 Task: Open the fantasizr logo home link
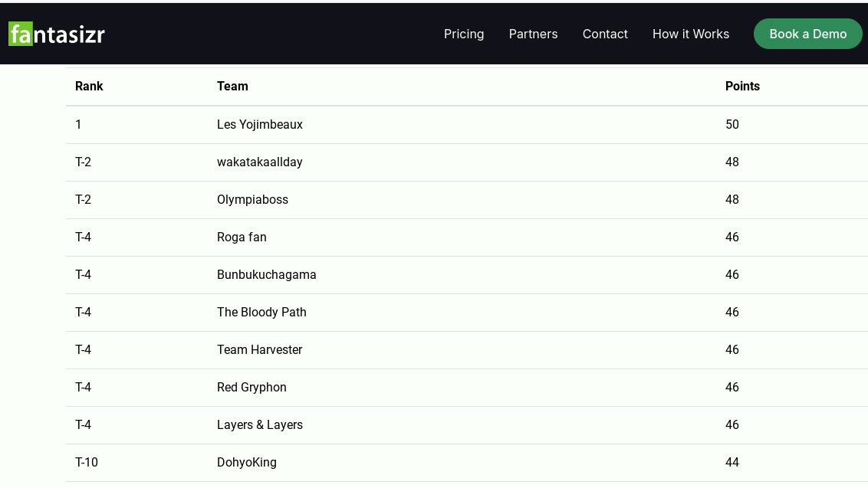[x=57, y=34]
